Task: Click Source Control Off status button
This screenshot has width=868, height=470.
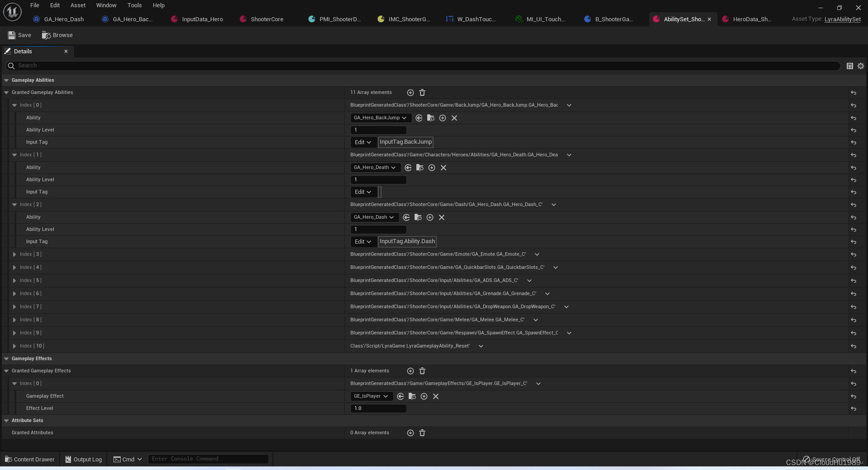Action: pyautogui.click(x=832, y=459)
